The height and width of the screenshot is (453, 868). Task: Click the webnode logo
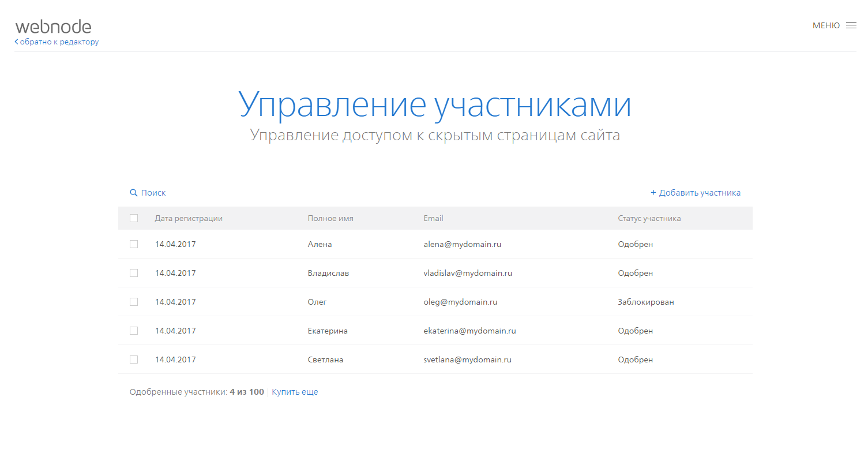point(53,27)
